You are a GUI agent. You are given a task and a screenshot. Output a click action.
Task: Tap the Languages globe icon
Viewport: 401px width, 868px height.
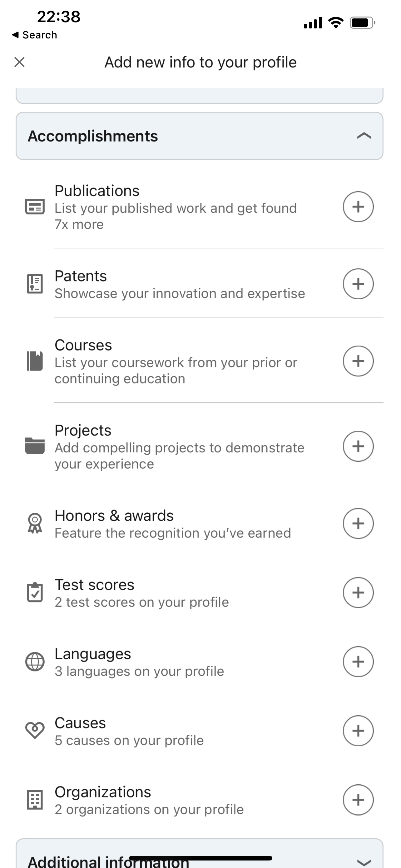click(x=35, y=662)
